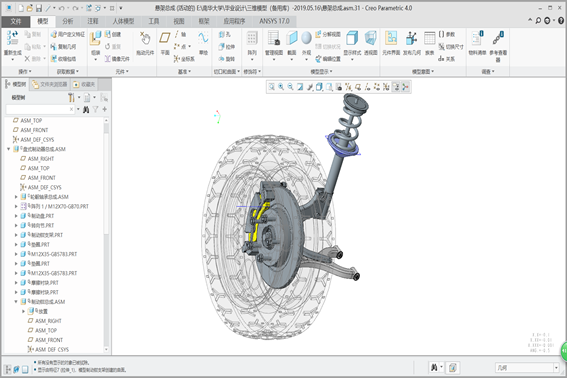Viewport: 567px width, 378px height.
Task: Open the 调查 group dropdown
Action: click(488, 72)
